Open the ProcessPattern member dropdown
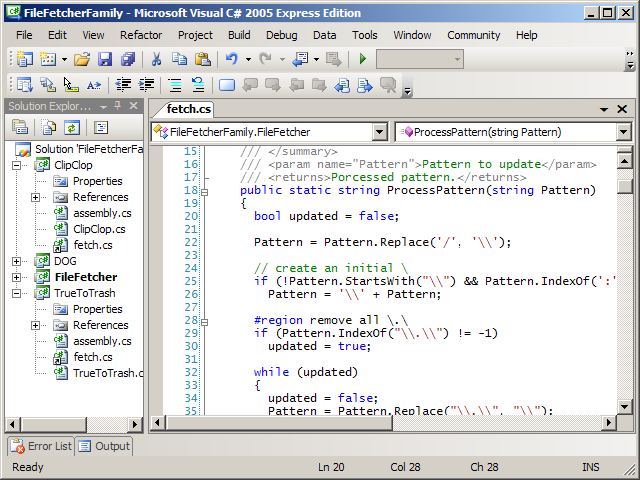 pyautogui.click(x=623, y=132)
